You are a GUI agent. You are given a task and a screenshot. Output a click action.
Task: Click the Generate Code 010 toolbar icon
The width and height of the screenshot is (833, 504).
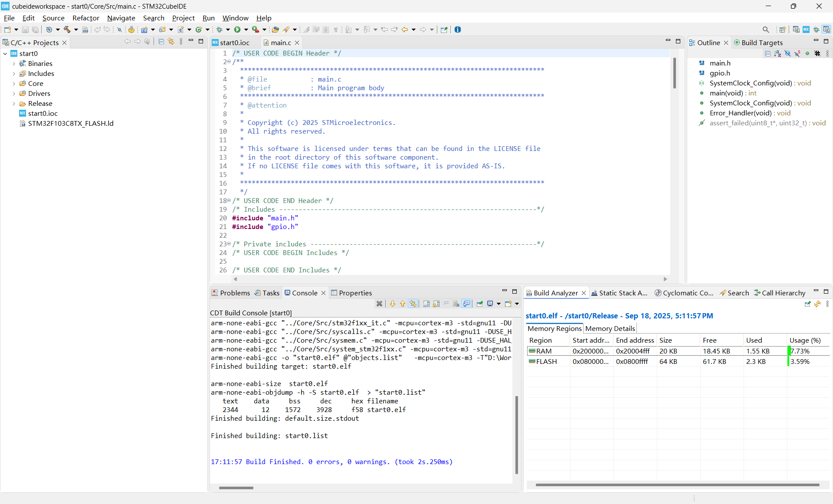pyautogui.click(x=85, y=29)
